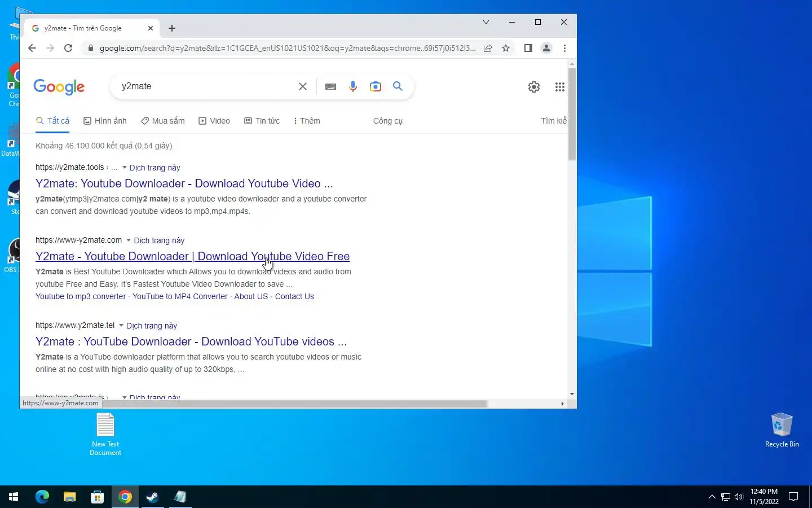Screen dimensions: 812x508
Task: Open the Công cụ search tools
Action: coord(388,121)
